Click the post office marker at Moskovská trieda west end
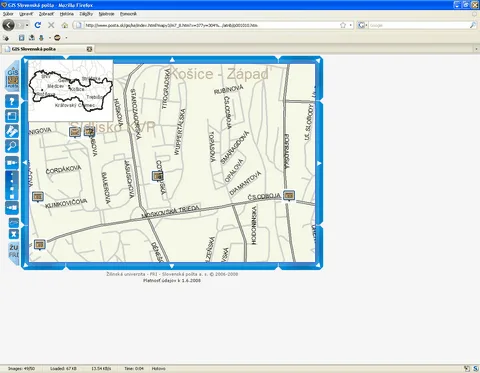Screen dimensions: 480x373 coord(39,245)
